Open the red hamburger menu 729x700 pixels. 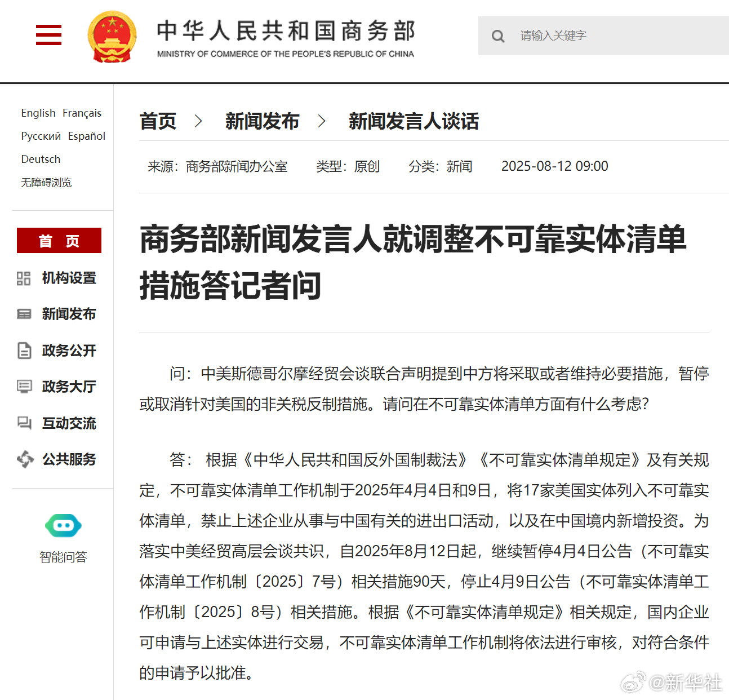click(x=48, y=35)
